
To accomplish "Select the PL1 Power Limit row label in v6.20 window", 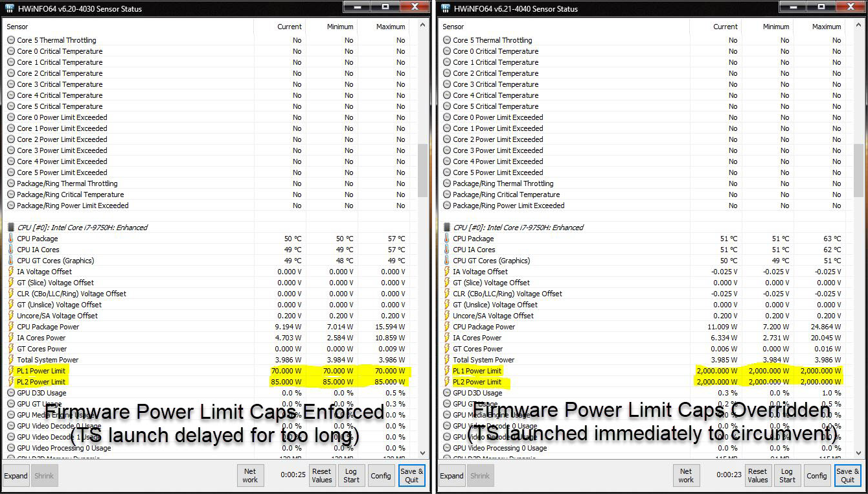I will click(x=41, y=371).
